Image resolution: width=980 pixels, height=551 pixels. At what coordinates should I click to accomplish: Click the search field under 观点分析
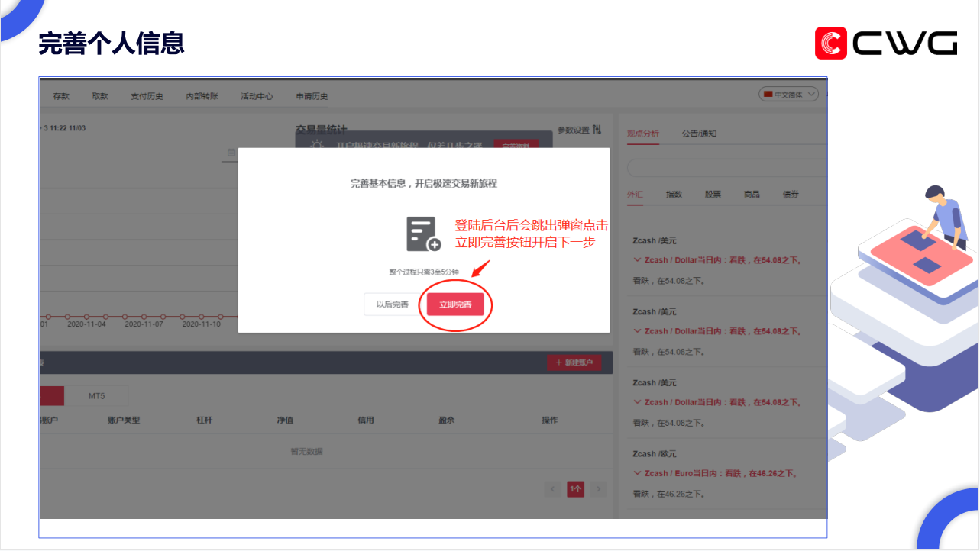[x=727, y=168]
